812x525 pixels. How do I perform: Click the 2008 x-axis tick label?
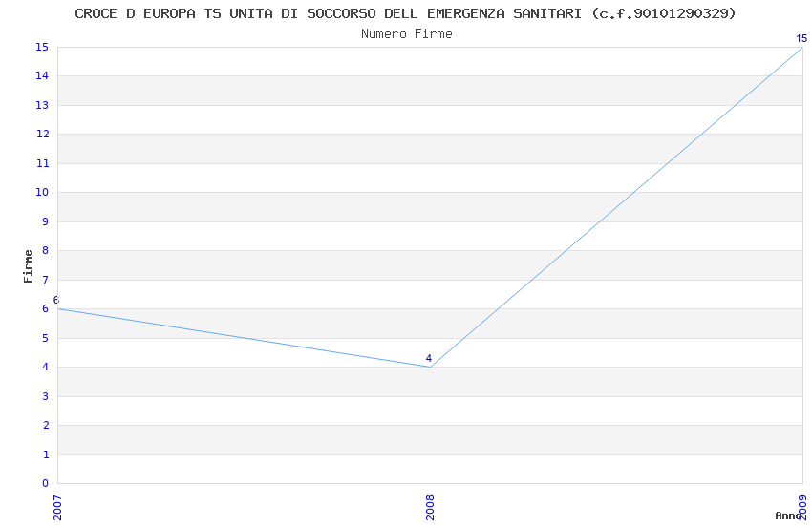[430, 508]
